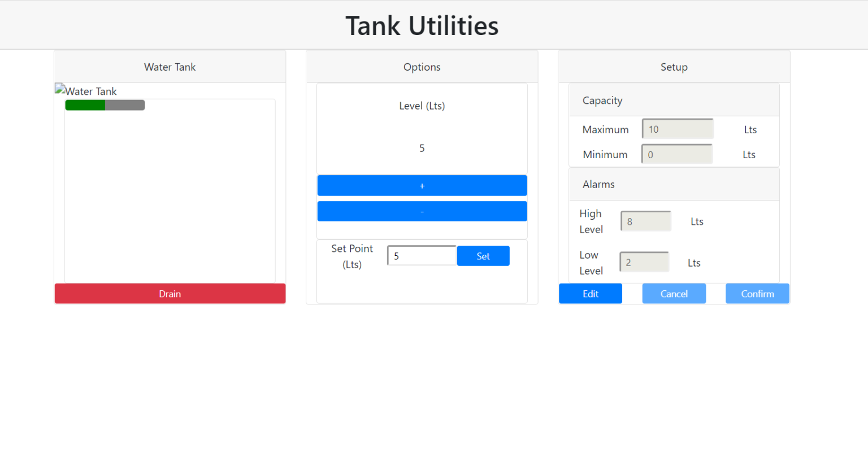868x449 pixels.
Task: Click the Minimum capacity input field
Action: coord(677,154)
